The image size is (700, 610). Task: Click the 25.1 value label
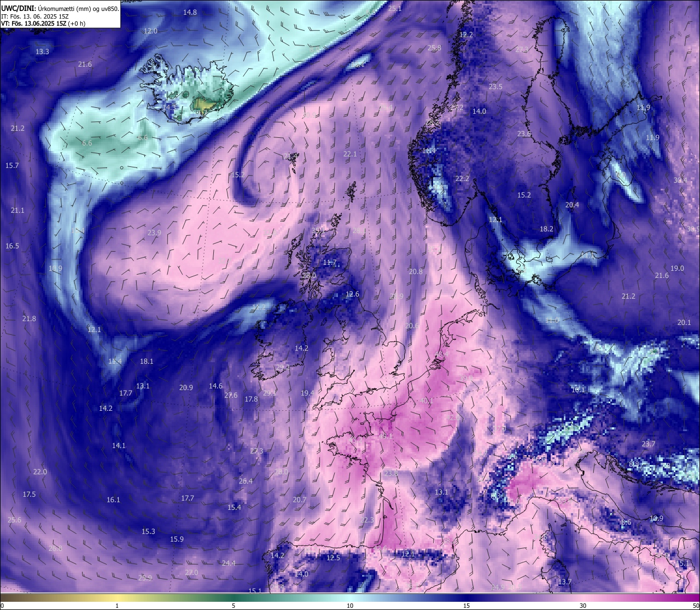tap(394, 8)
